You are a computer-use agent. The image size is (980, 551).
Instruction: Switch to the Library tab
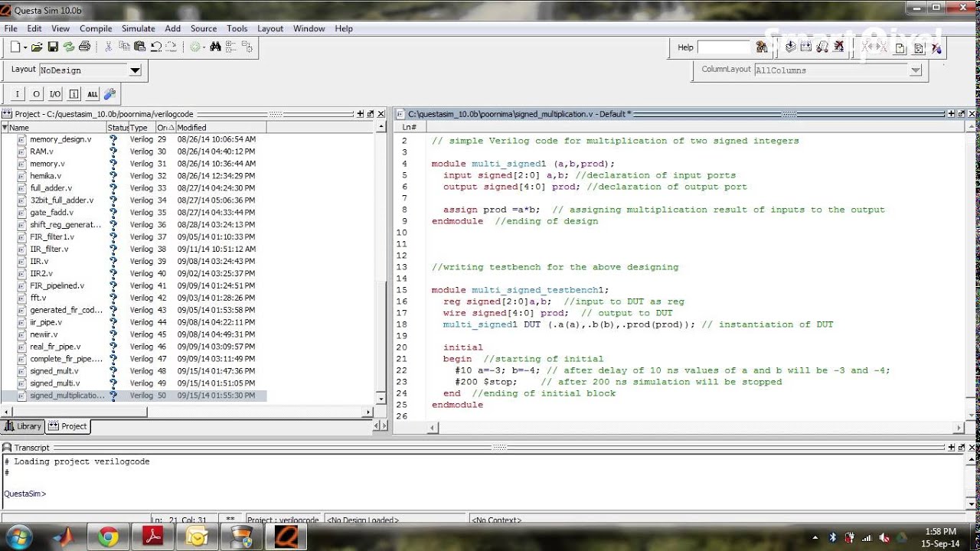pyautogui.click(x=23, y=426)
